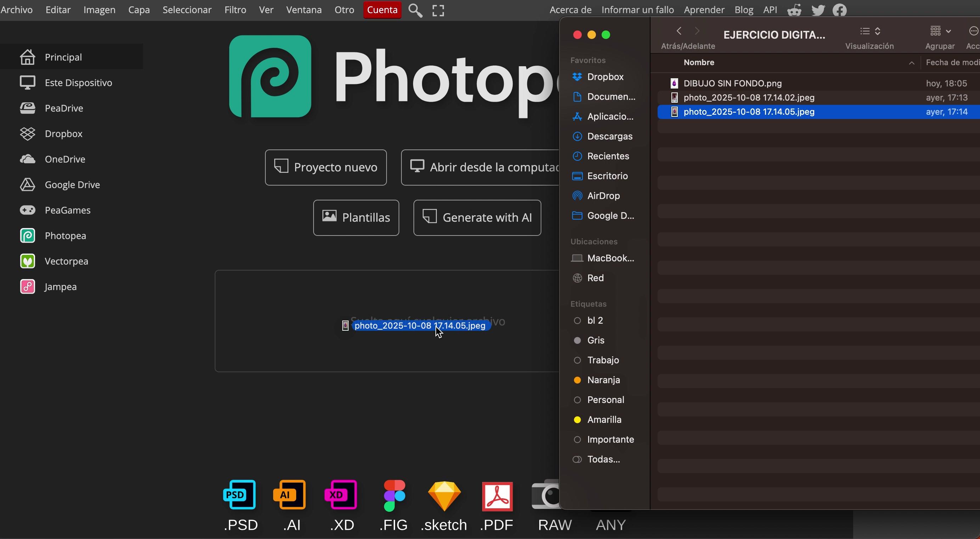980x539 pixels.
Task: Toggle the Naranja tag in Finder
Action: pyautogui.click(x=603, y=380)
